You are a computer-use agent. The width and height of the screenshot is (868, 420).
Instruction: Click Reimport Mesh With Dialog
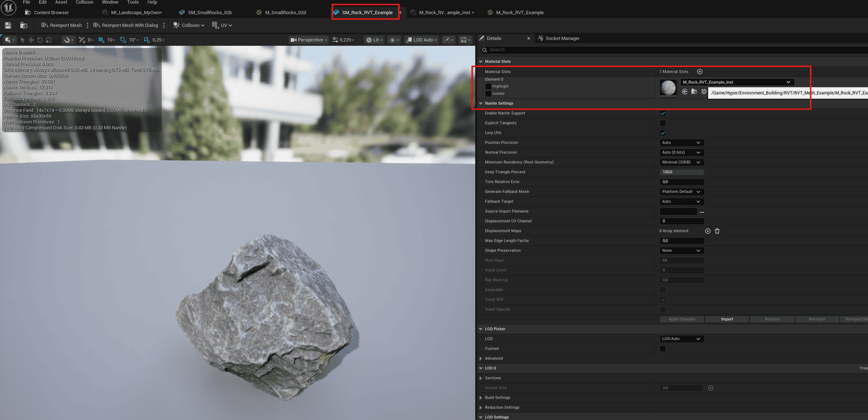125,25
